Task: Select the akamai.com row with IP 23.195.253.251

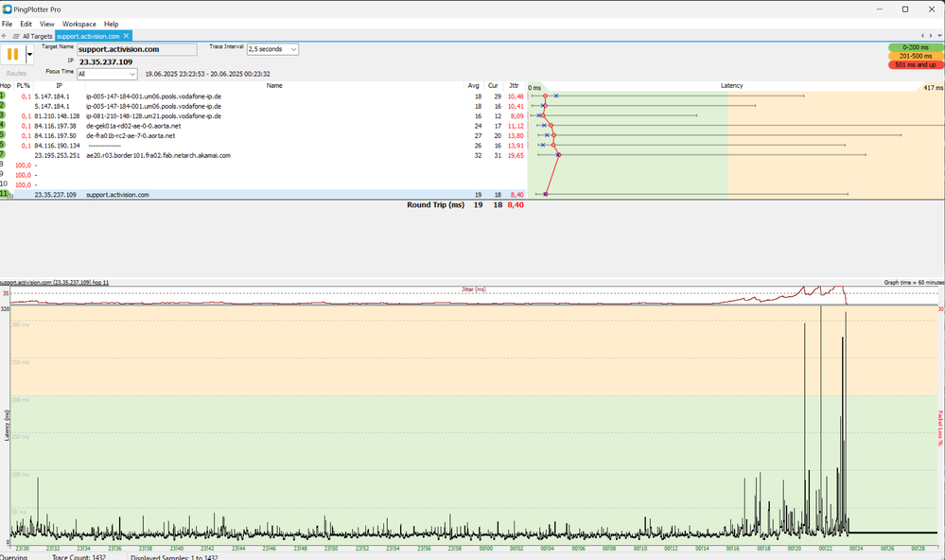Action: click(x=263, y=155)
